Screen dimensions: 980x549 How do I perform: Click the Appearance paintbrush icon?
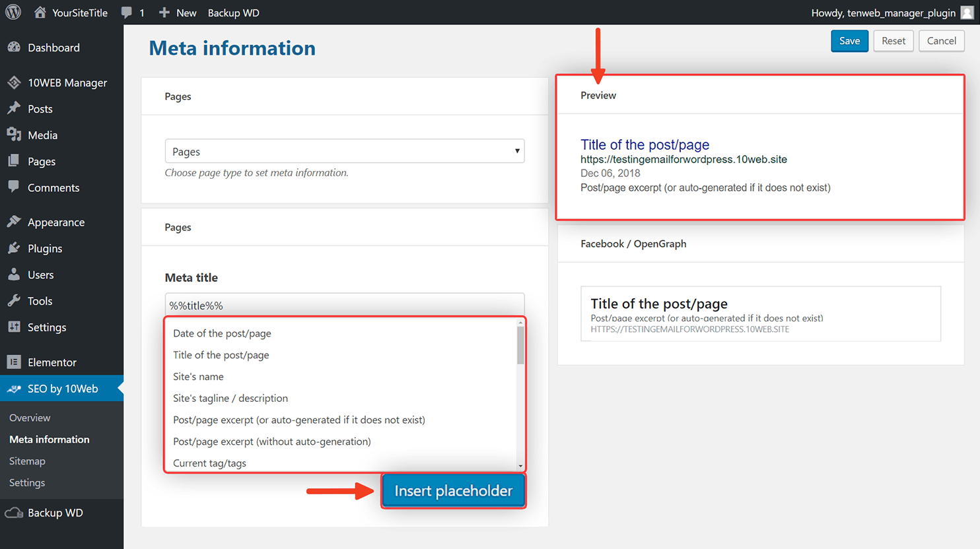tap(14, 222)
